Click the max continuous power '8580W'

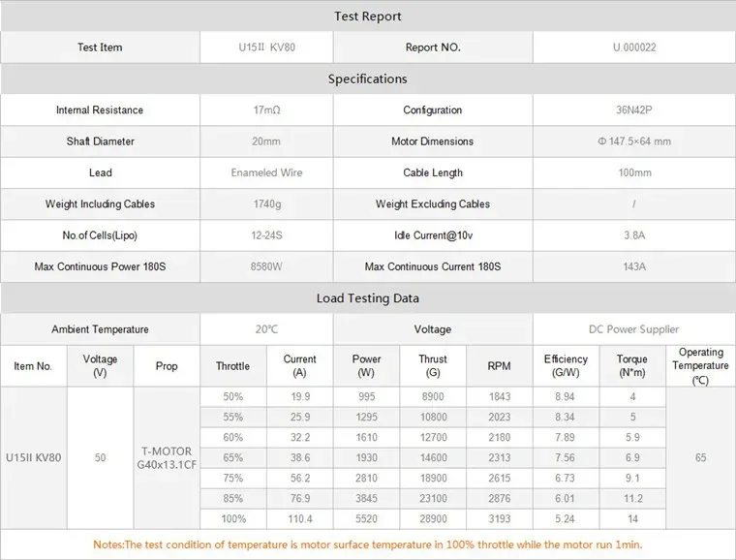[x=266, y=266]
